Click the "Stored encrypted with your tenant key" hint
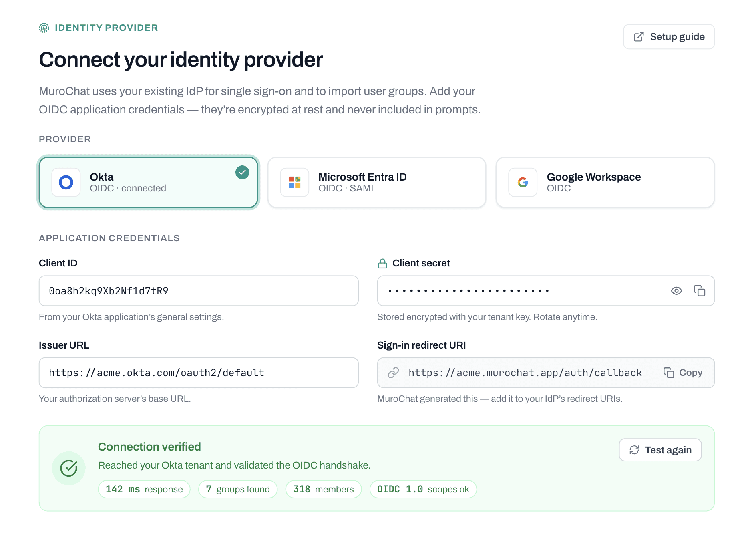The width and height of the screenshot is (756, 548). coord(487,317)
